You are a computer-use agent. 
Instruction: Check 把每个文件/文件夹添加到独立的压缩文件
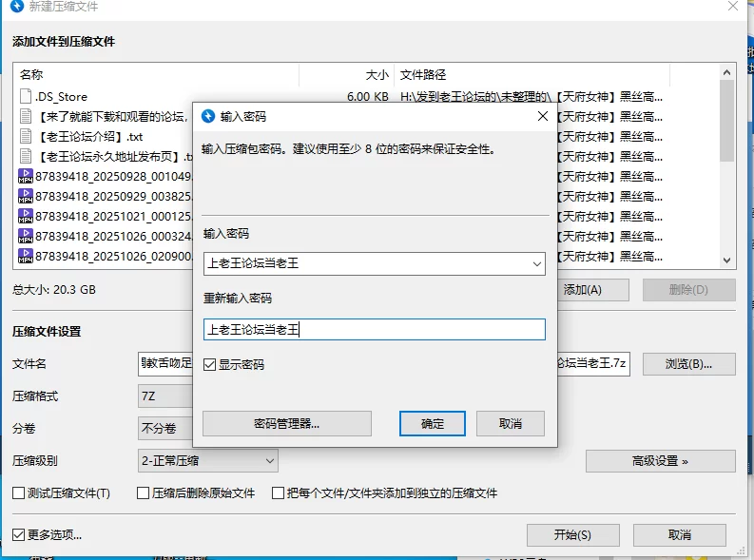click(278, 493)
